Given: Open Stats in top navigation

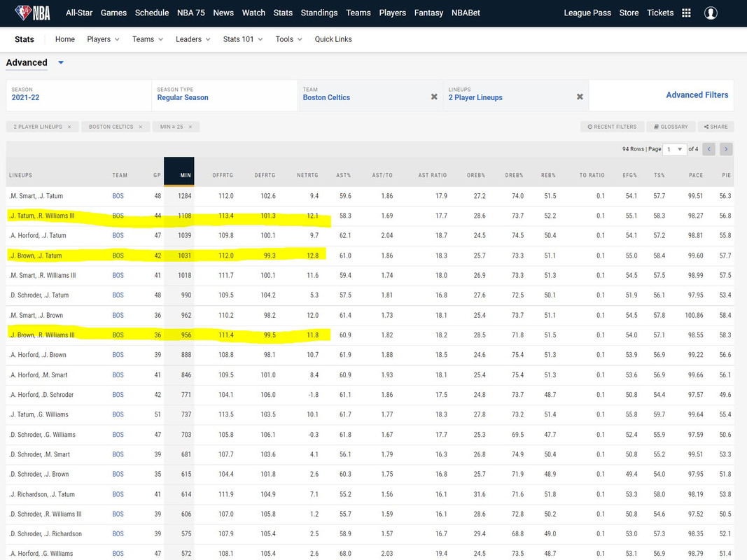Looking at the screenshot, I should pyautogui.click(x=283, y=13).
